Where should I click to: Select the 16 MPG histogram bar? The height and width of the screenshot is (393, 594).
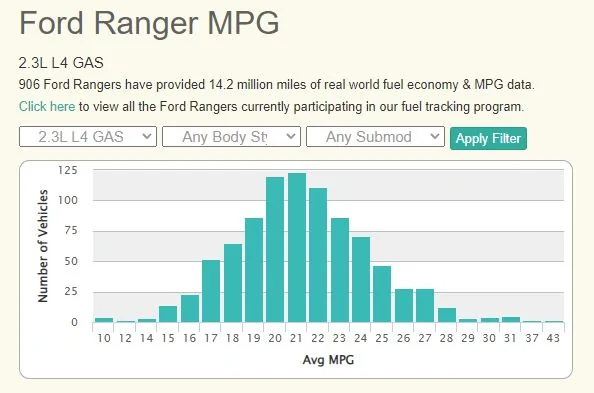[x=190, y=308]
